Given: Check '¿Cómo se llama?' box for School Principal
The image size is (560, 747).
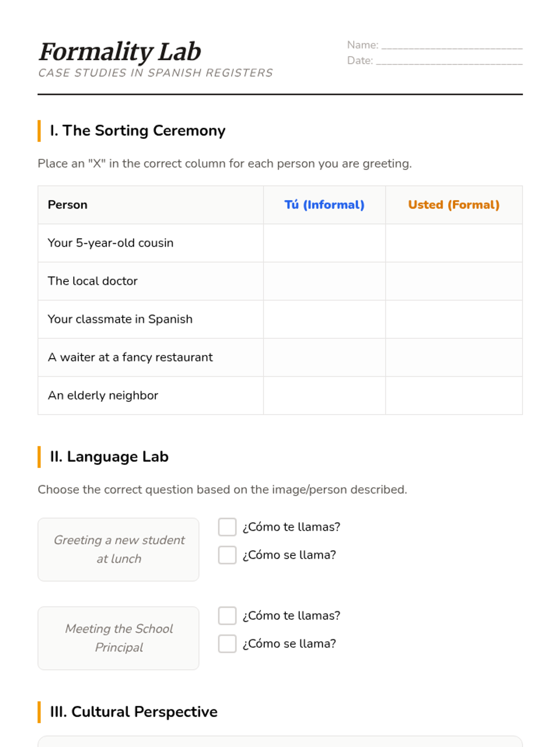Looking at the screenshot, I should pyautogui.click(x=227, y=644).
